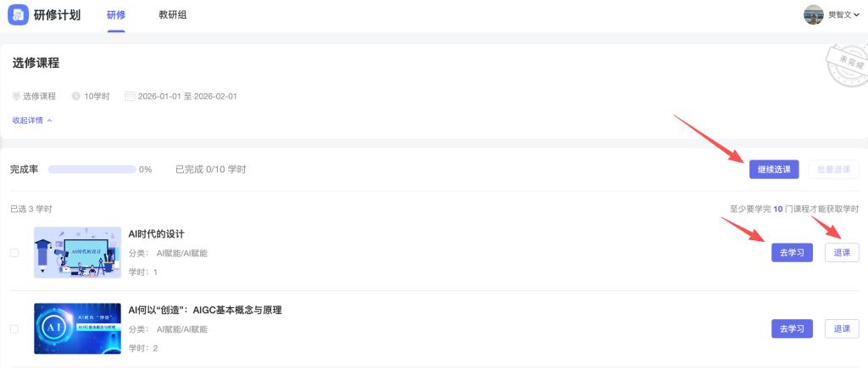The width and height of the screenshot is (868, 370).
Task: Select the AIGC基本概念与原理 course checkbox
Action: point(14,328)
